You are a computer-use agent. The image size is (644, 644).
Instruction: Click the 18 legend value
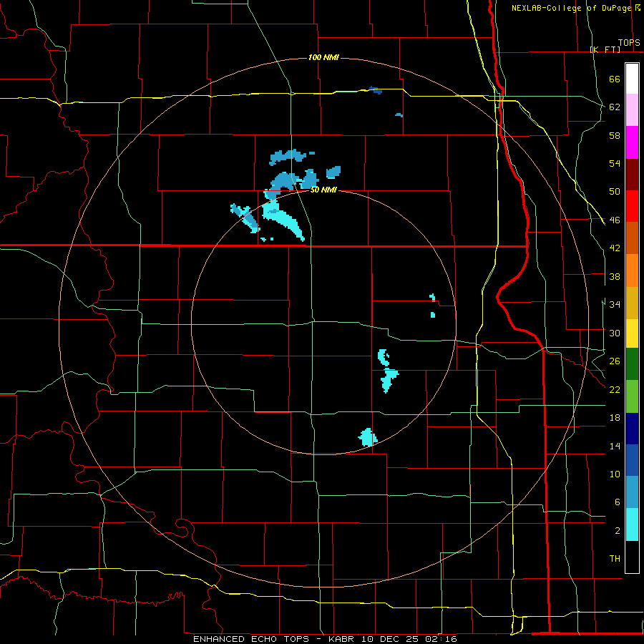615,417
